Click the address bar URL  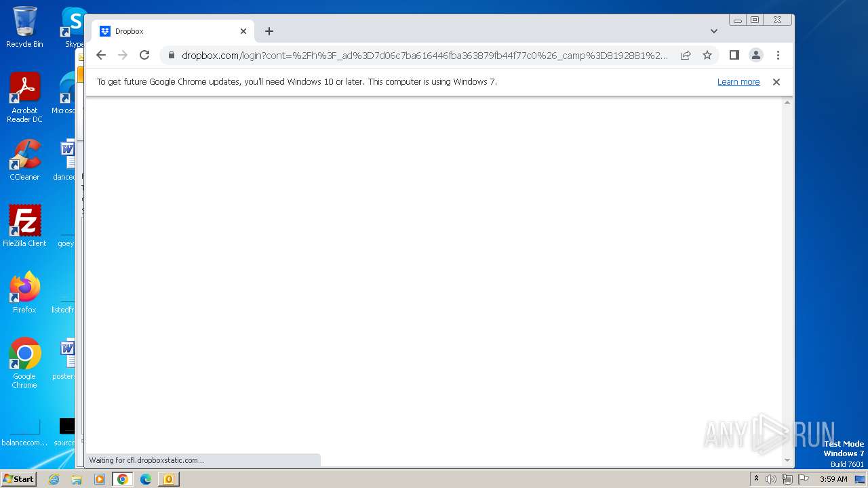click(x=425, y=56)
